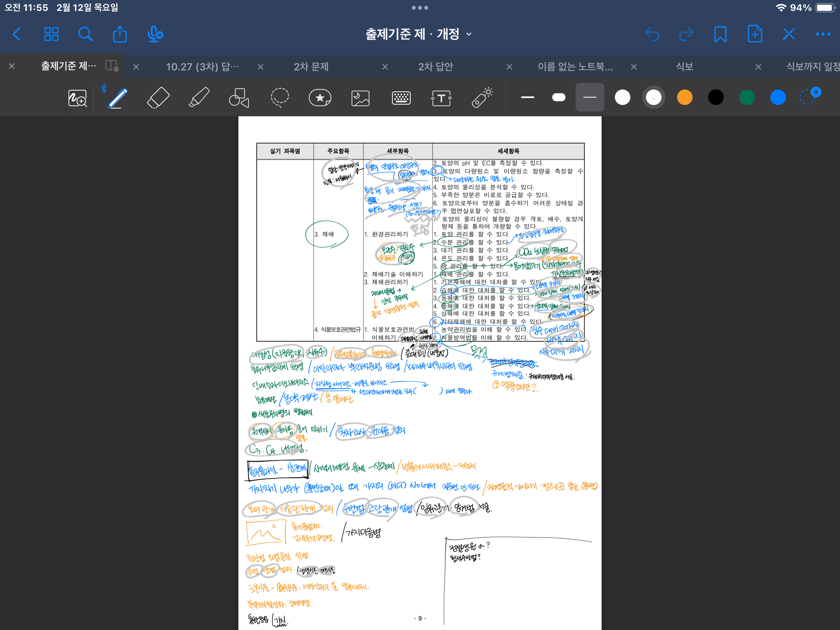Image resolution: width=840 pixels, height=630 pixels.
Task: Activate the Laser pointer tool
Action: 482,98
